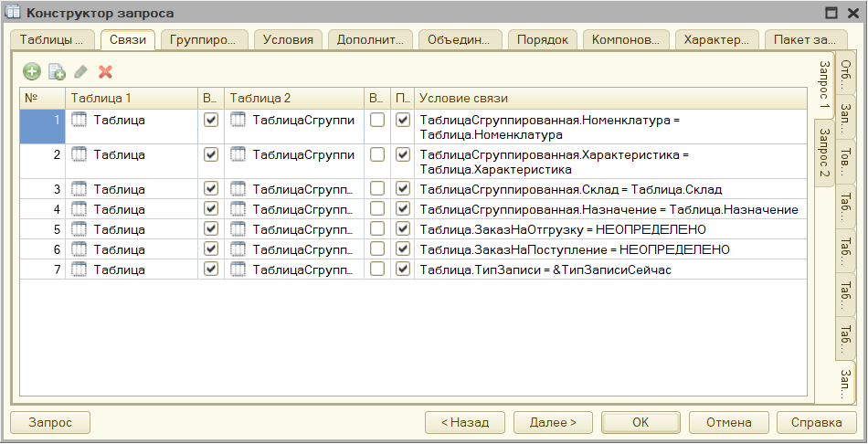Click the Таблица table icon in row 2
Image resolution: width=868 pixels, height=444 pixels.
[80, 155]
